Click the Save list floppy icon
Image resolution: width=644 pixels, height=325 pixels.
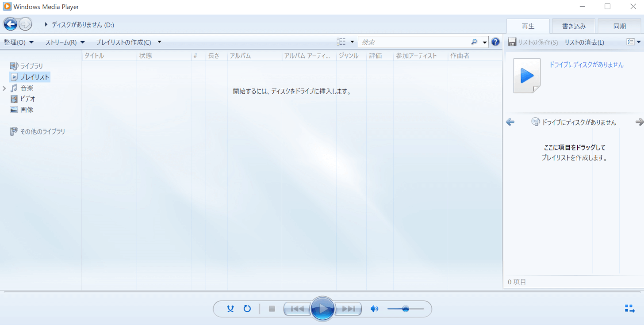[512, 42]
